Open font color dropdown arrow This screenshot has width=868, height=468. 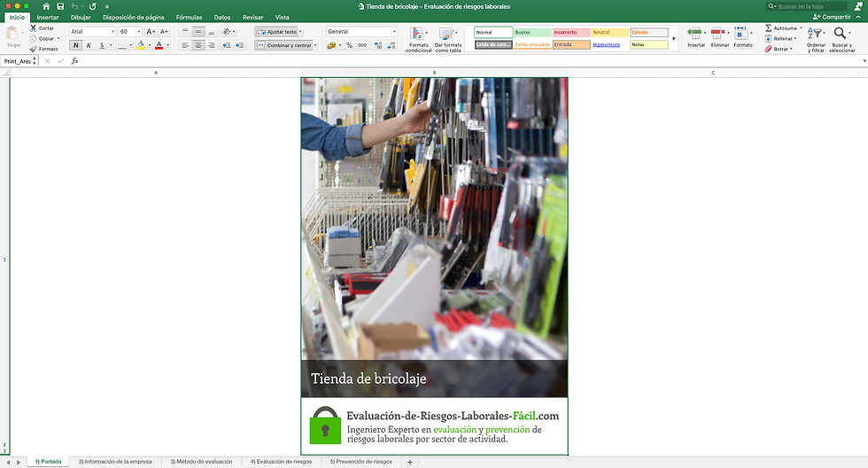(167, 45)
